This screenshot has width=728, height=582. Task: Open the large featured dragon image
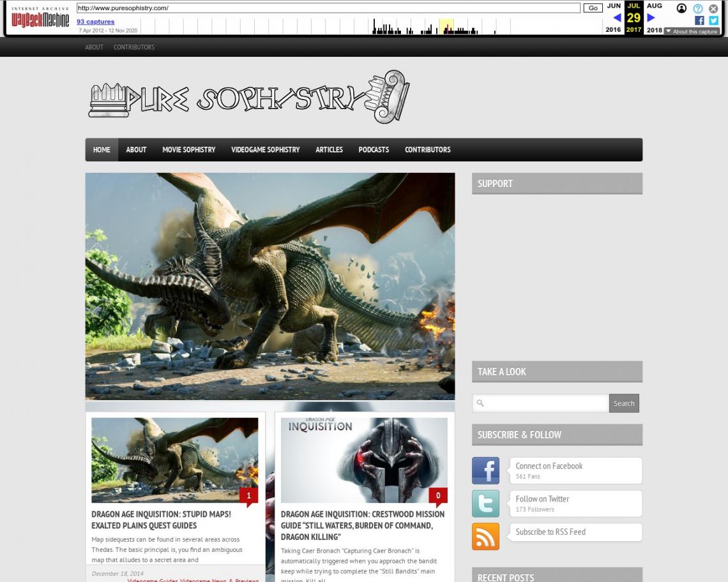[270, 287]
